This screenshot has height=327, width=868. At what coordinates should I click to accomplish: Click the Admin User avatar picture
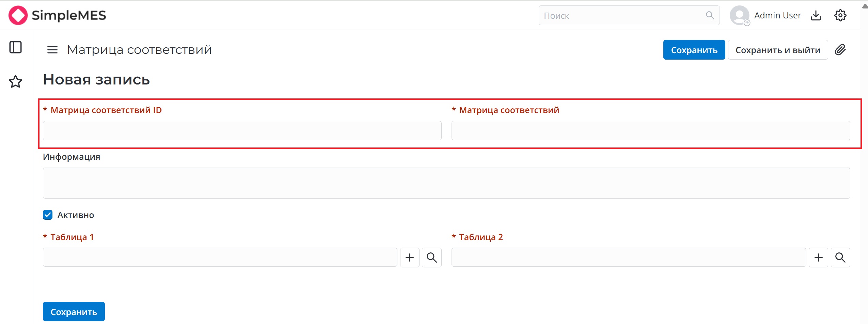tap(739, 15)
